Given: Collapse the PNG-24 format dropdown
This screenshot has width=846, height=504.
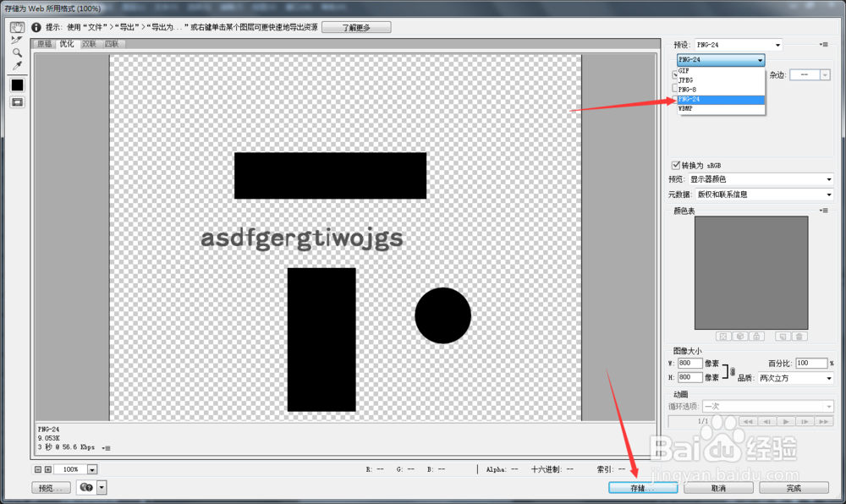Looking at the screenshot, I should [x=721, y=60].
